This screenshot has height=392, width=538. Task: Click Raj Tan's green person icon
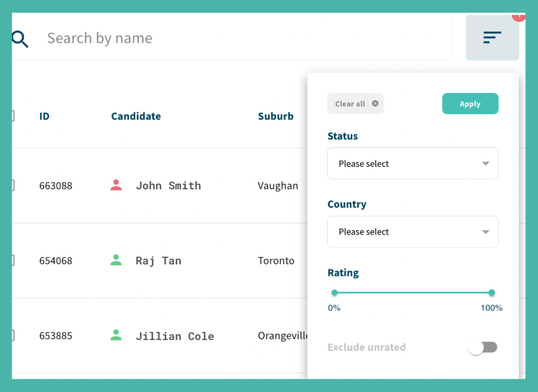(x=116, y=260)
